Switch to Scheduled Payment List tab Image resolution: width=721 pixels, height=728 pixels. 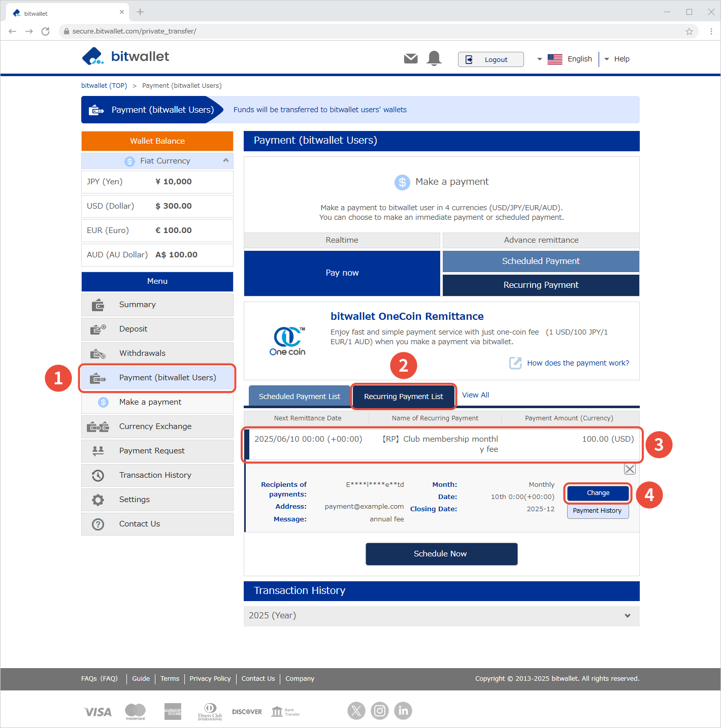coord(300,396)
